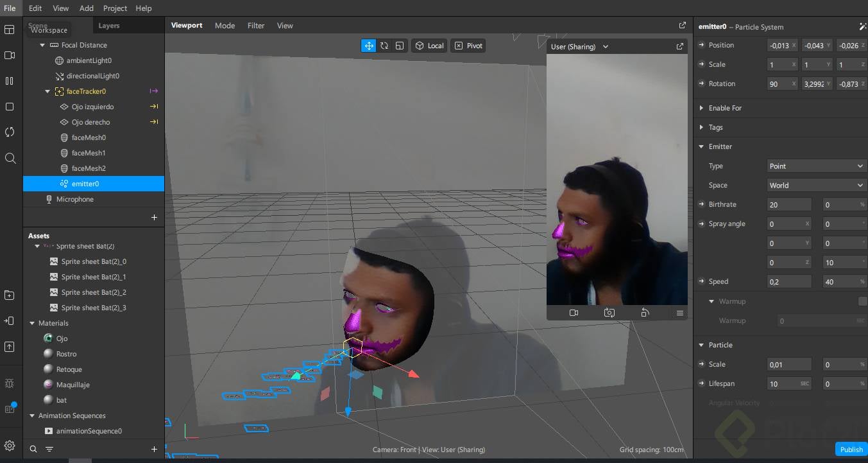The height and width of the screenshot is (463, 868).
Task: Collapse the Particle section
Action: (x=701, y=345)
